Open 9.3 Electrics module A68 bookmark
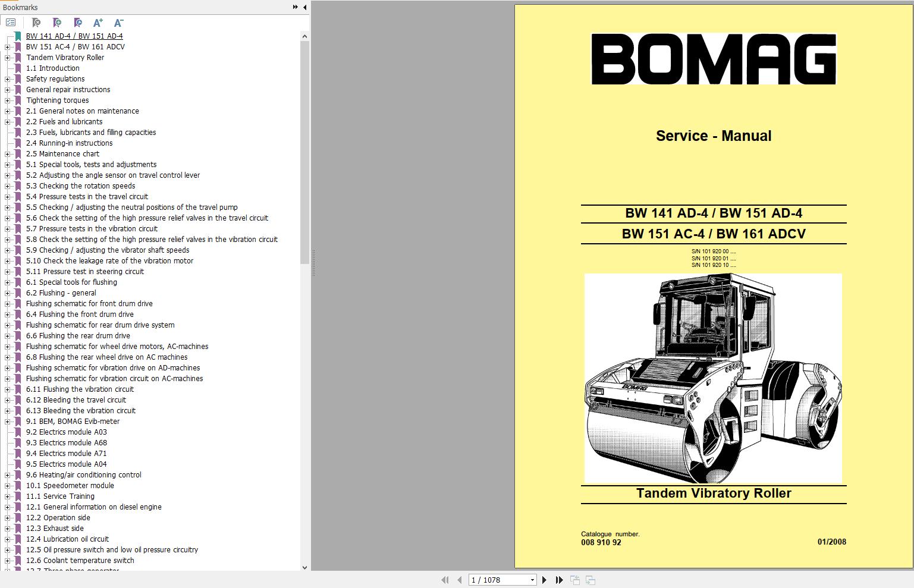The image size is (914, 588). pos(67,443)
